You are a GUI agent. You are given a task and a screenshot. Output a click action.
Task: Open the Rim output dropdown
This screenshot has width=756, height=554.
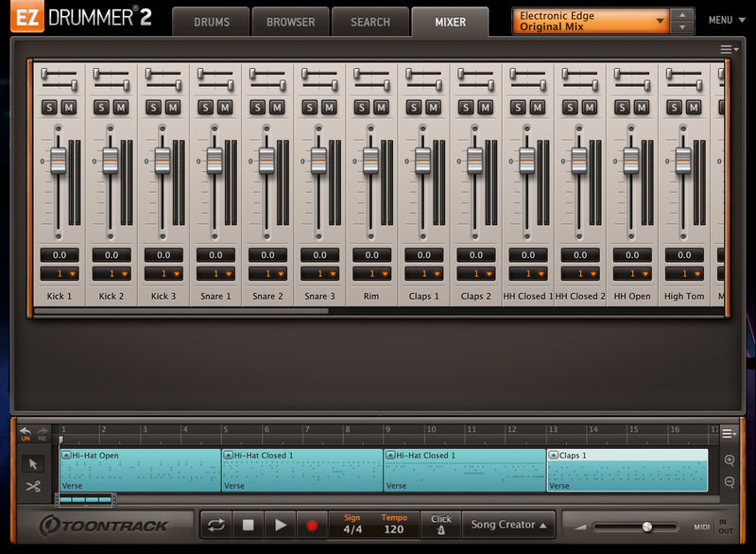(371, 274)
